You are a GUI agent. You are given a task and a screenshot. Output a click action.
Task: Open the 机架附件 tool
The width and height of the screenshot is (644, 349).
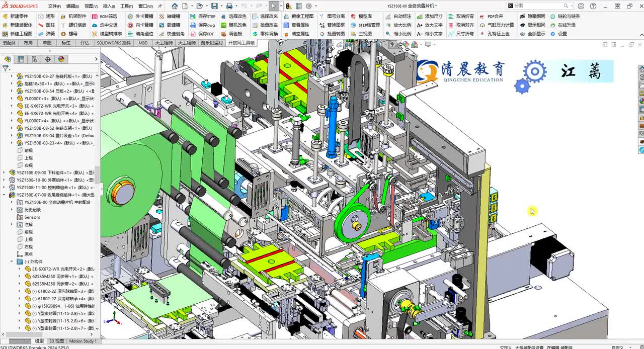click(x=73, y=16)
